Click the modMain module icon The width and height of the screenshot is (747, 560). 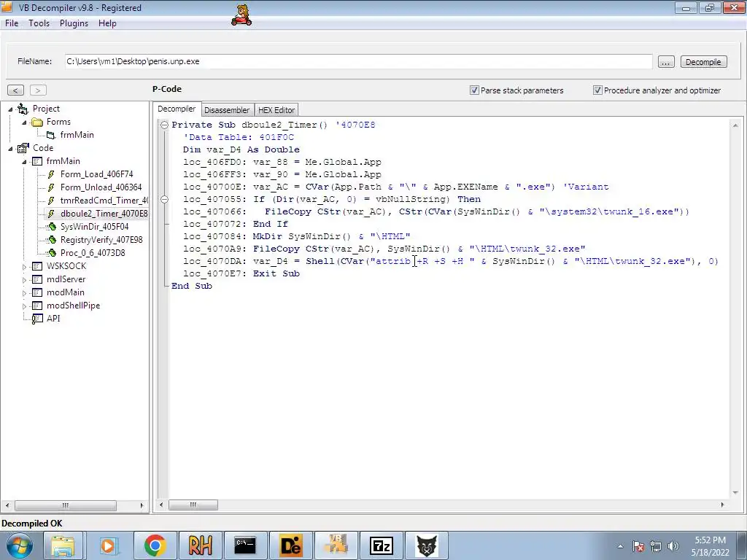pos(36,292)
